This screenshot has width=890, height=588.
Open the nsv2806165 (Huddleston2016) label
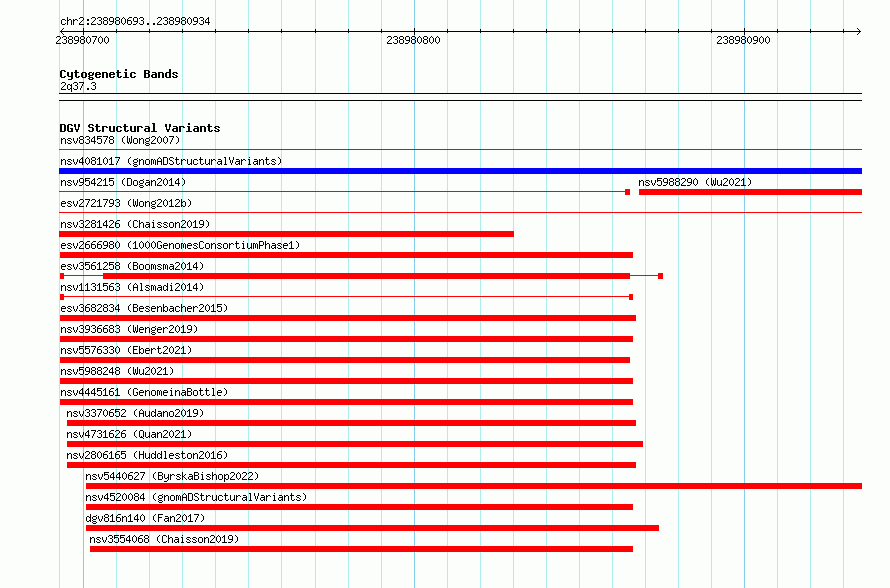(147, 455)
